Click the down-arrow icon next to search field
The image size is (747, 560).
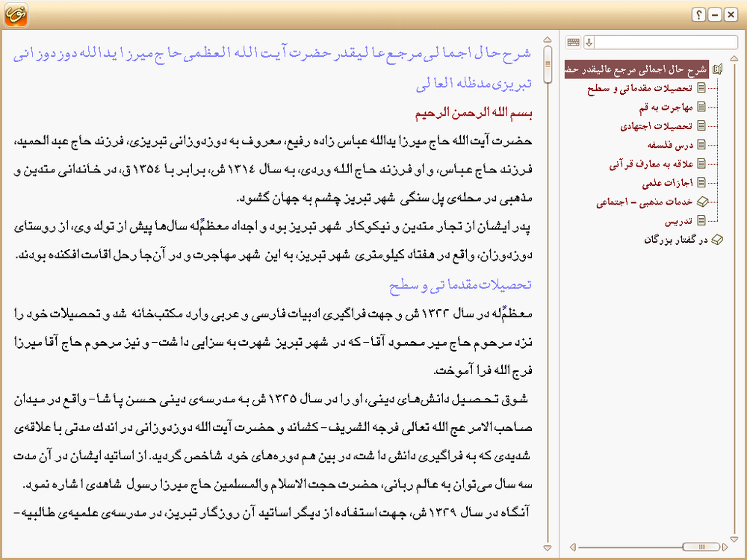589,43
